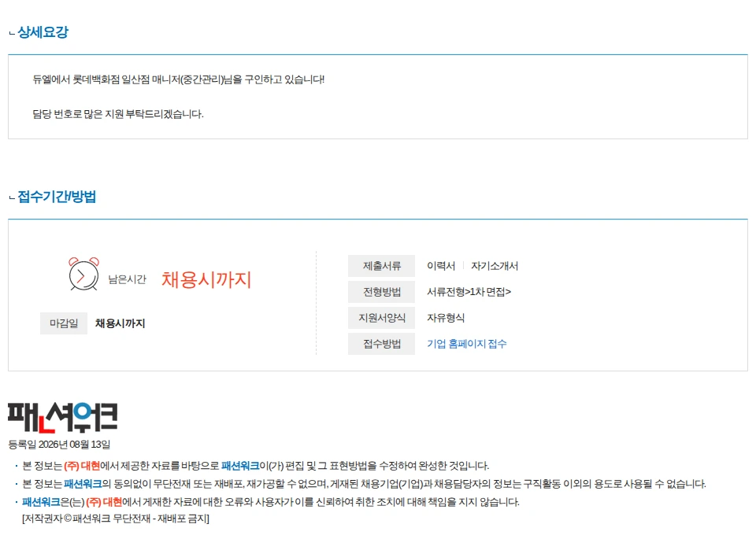756x539 pixels.
Task: Click the 상세요강 section heading
Action: tap(43, 32)
